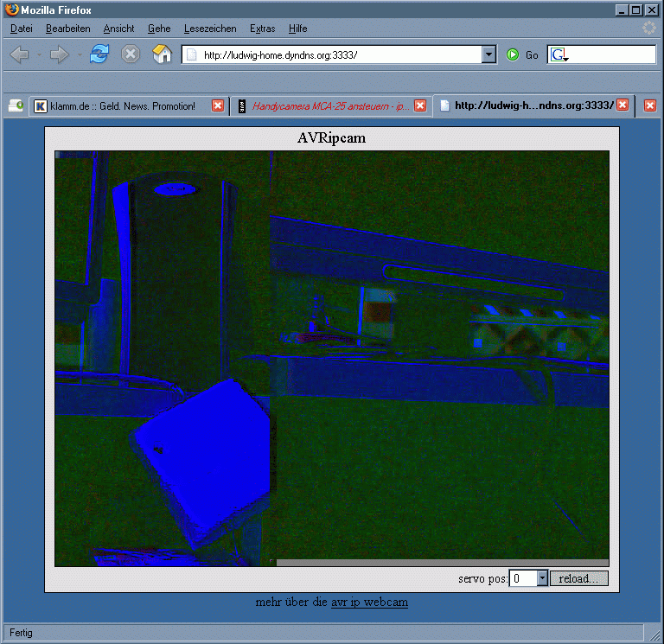
Task: Minimize the Firefox window
Action: [x=622, y=10]
